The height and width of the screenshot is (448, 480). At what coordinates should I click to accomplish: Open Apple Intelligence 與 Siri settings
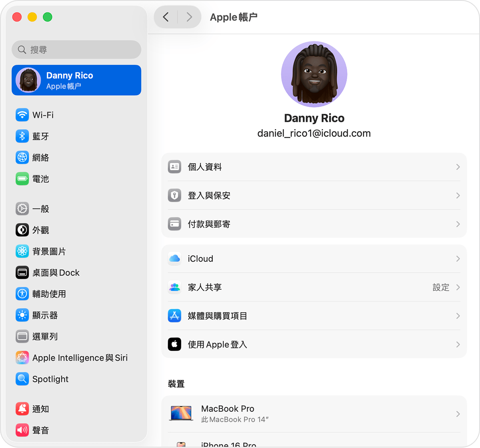click(x=22, y=358)
